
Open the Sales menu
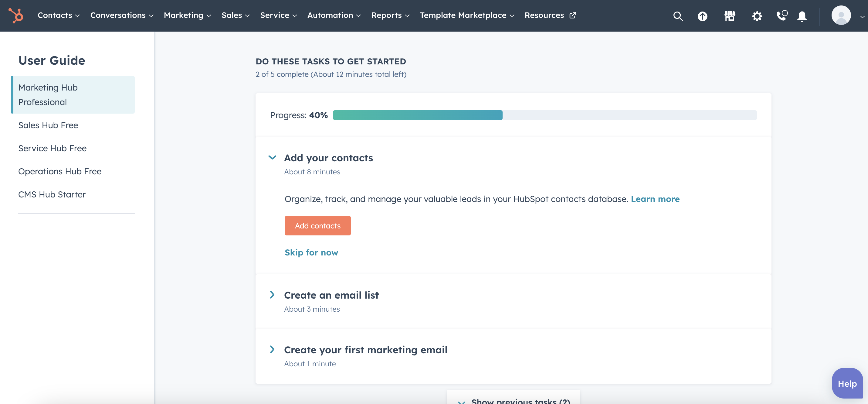pyautogui.click(x=236, y=15)
